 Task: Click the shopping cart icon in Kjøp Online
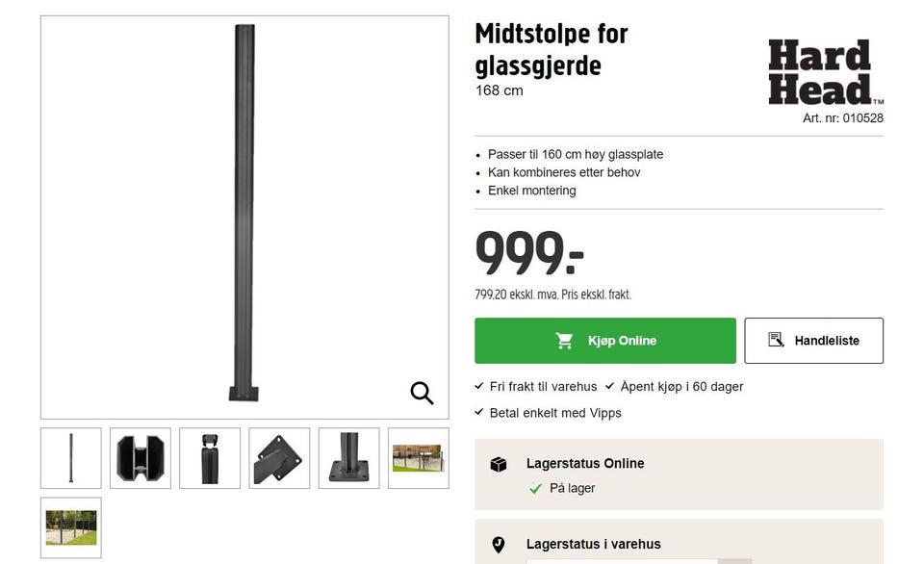tap(565, 341)
